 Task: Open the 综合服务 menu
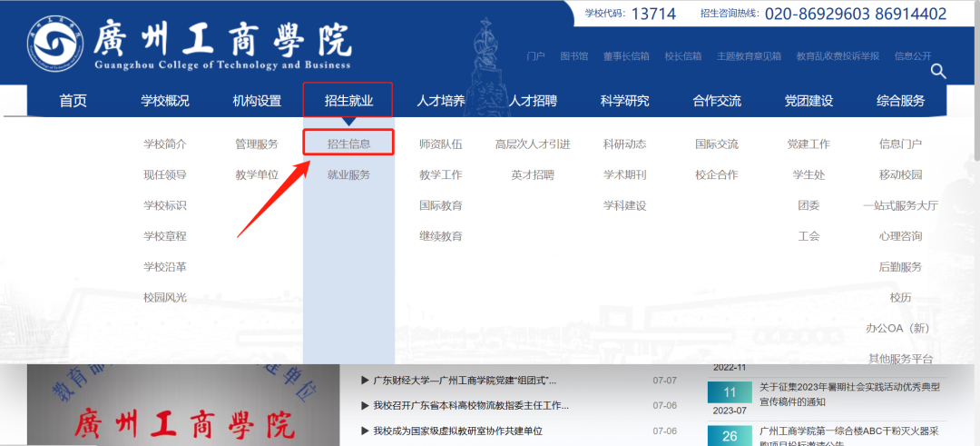point(901,101)
